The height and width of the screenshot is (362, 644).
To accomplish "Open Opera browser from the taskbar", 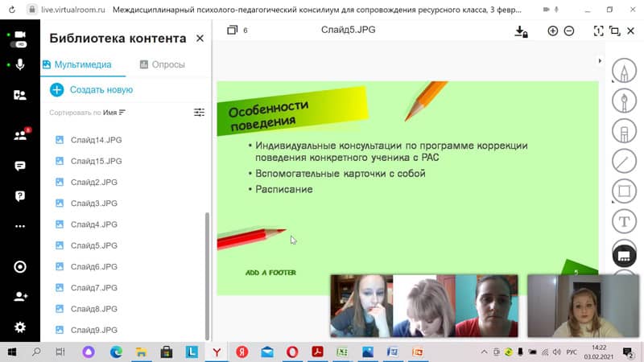I will pyautogui.click(x=292, y=352).
